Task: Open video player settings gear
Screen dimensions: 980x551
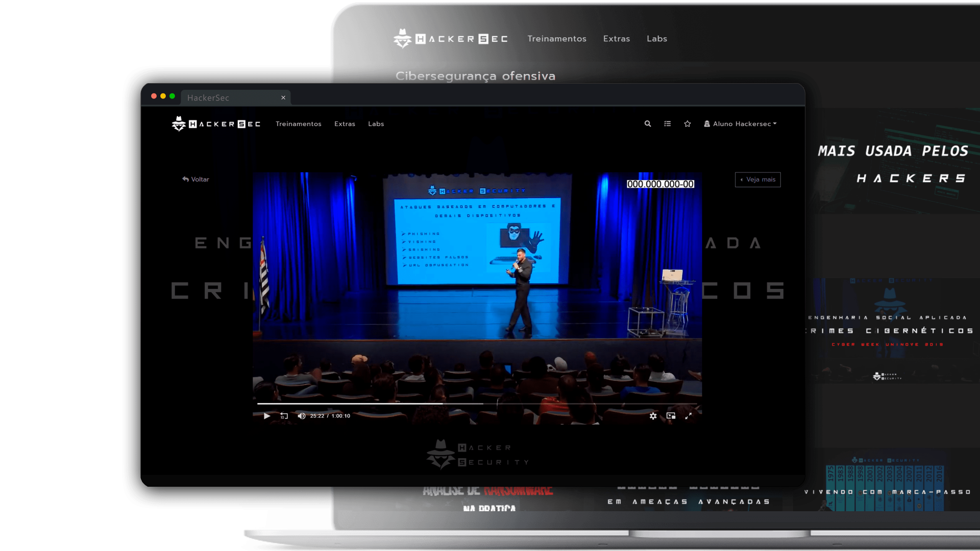Action: coord(653,416)
